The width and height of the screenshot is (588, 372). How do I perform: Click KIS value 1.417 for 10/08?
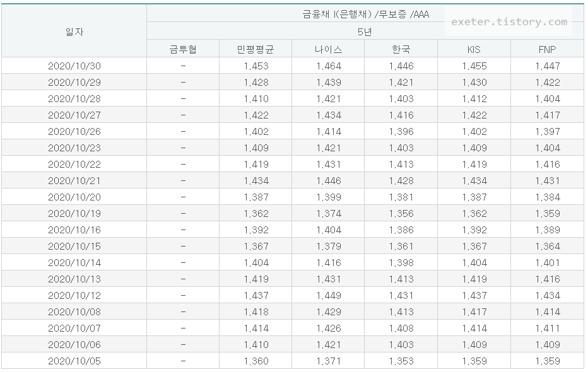click(474, 312)
